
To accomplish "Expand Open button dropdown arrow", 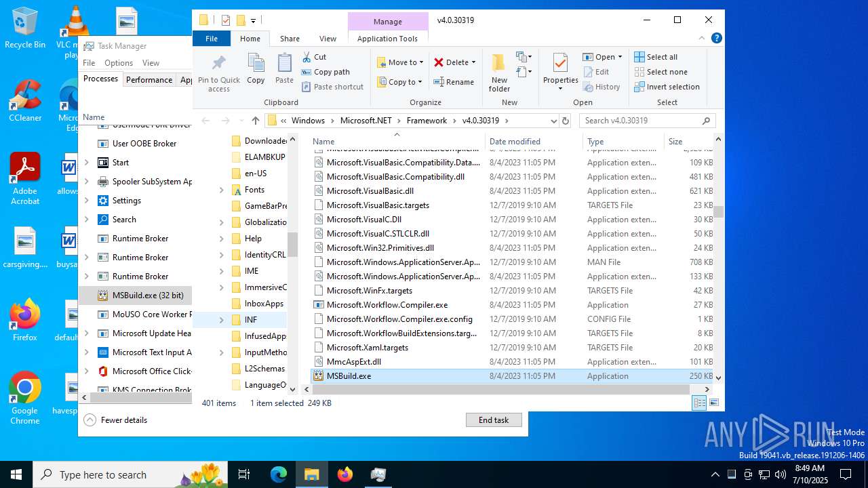I will pos(619,57).
